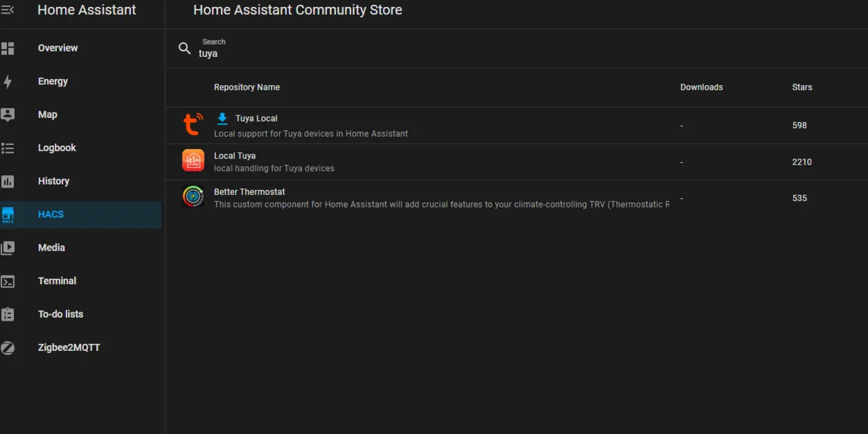Click the Terminal console icon
This screenshot has height=434, width=868.
8,282
